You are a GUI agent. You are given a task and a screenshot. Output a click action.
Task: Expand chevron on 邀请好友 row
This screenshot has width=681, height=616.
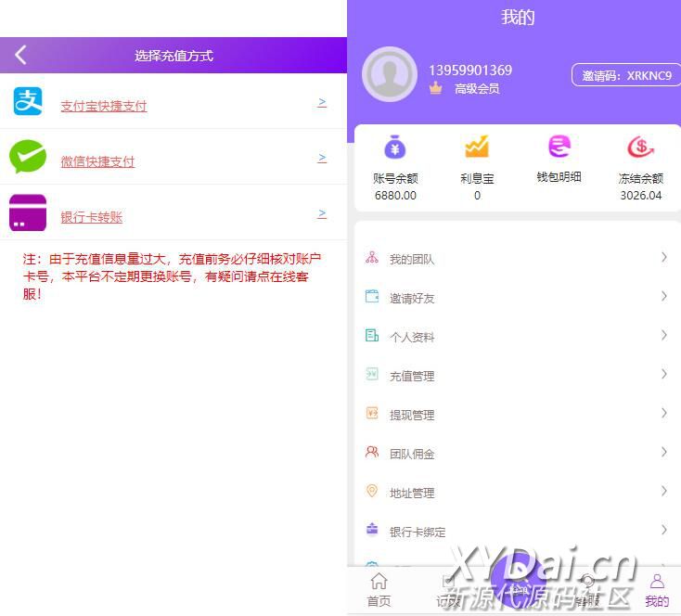[x=664, y=296]
